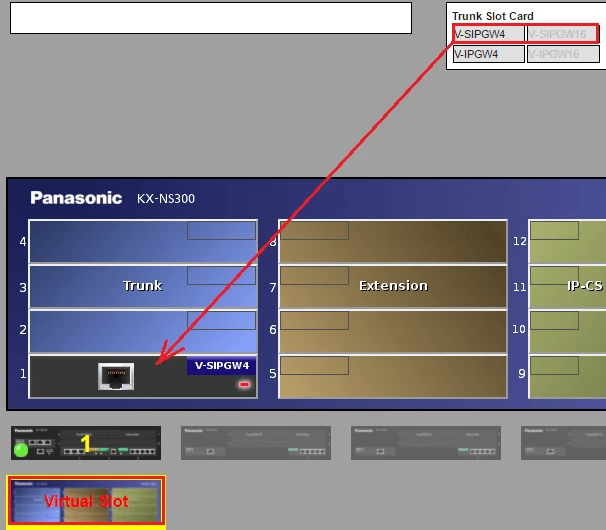The height and width of the screenshot is (530, 606).
Task: Click the Ethernet port icon in slot 1
Action: point(116,377)
